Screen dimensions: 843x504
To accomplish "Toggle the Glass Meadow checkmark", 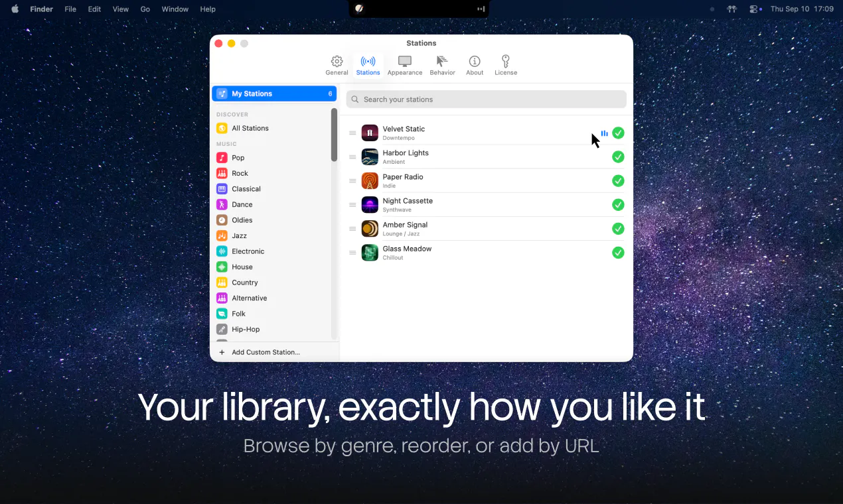I will coord(618,252).
